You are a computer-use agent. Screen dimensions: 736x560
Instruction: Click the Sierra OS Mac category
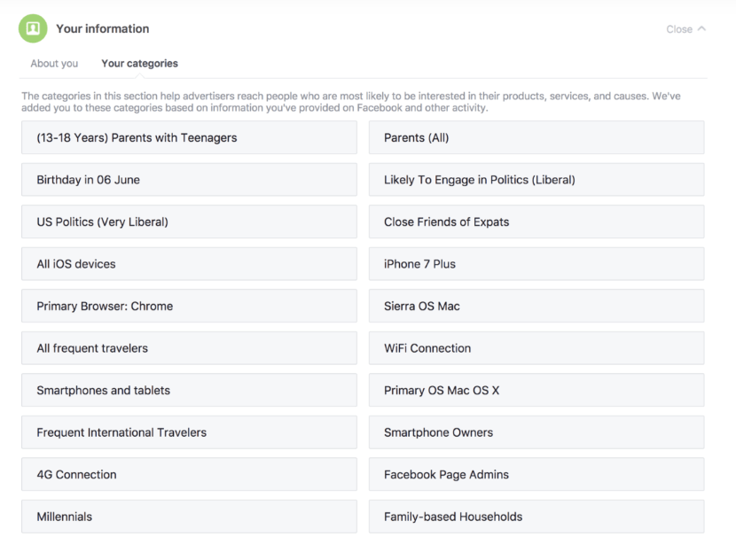tap(536, 306)
